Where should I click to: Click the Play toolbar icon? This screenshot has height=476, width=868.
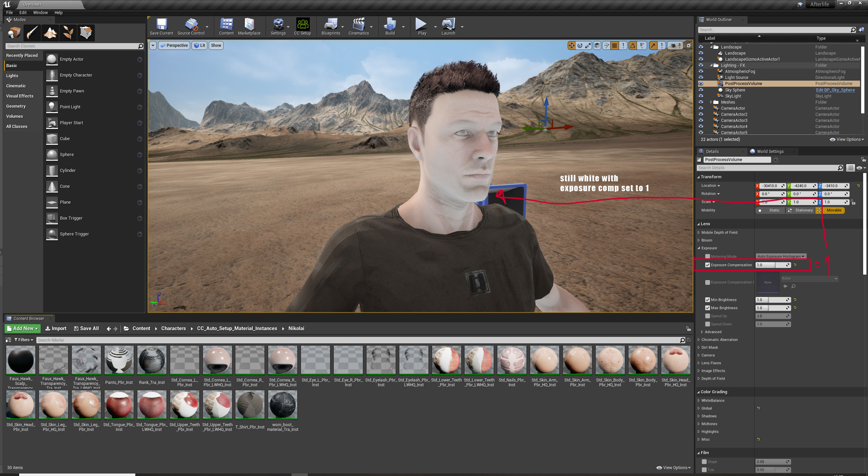click(422, 27)
